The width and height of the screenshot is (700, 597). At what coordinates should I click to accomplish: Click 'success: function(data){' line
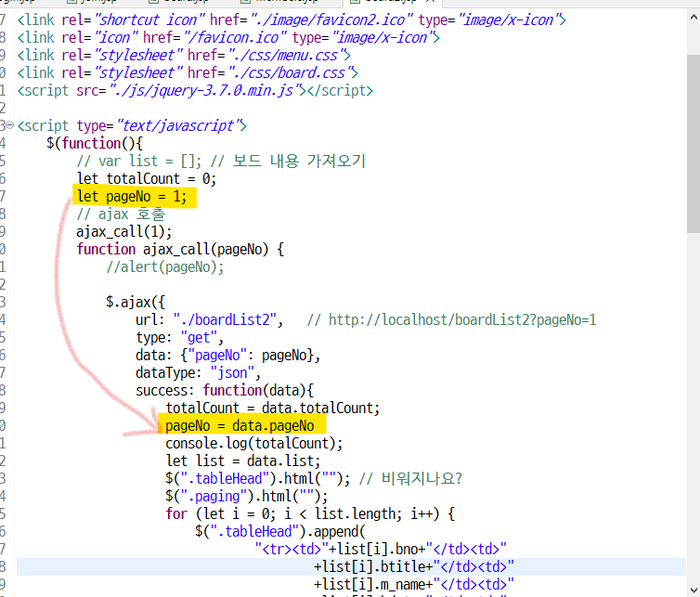(225, 391)
